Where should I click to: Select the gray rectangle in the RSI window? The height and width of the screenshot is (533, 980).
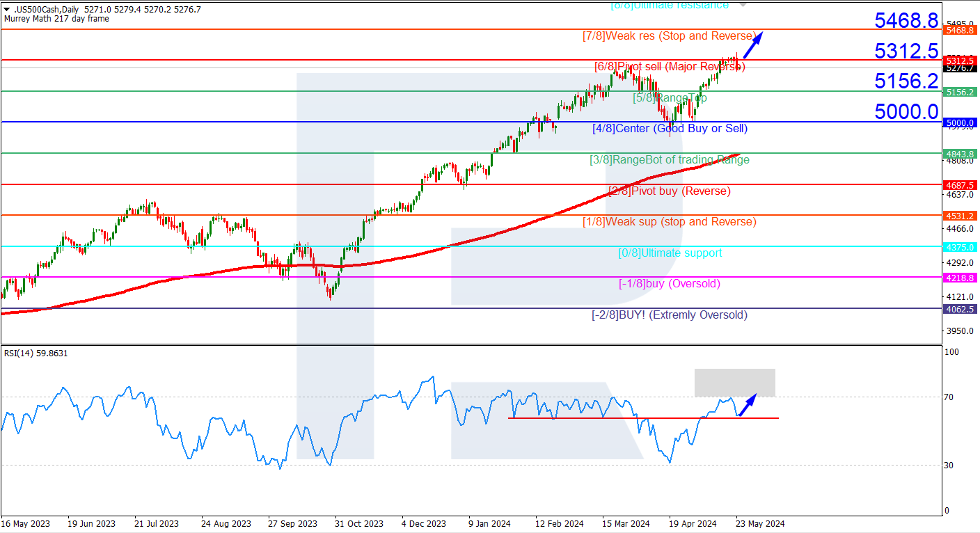(x=735, y=383)
